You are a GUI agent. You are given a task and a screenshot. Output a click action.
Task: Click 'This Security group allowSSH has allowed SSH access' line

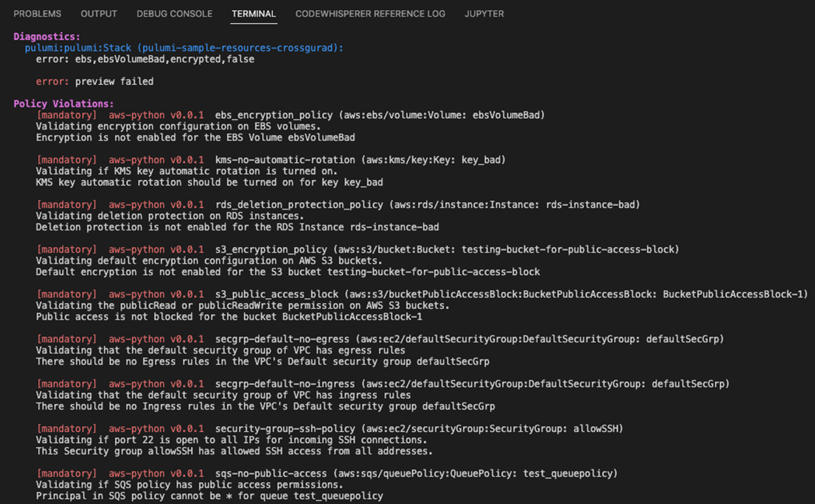pos(235,451)
